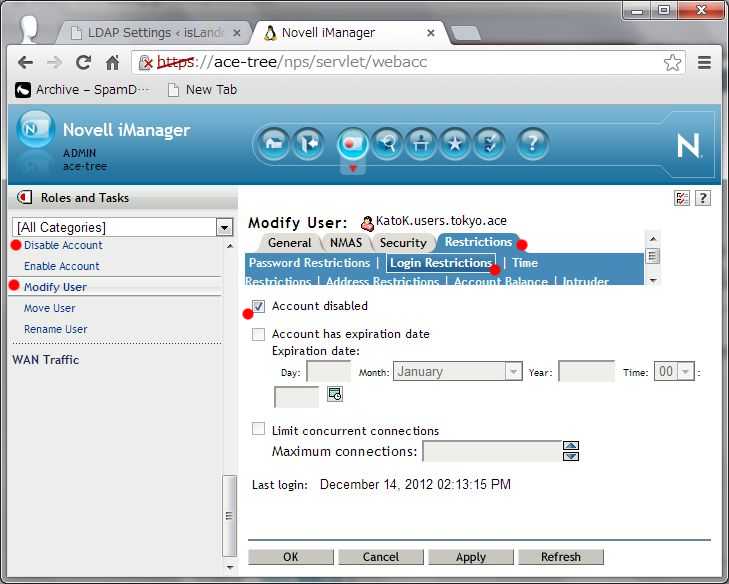This screenshot has width=729, height=584.
Task: Click the OK button
Action: tap(291, 557)
